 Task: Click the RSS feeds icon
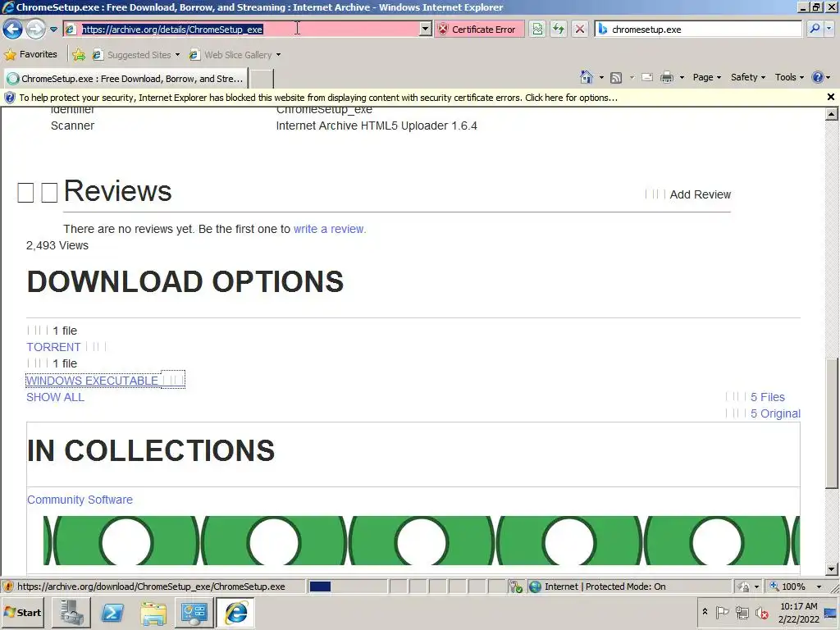click(x=616, y=78)
